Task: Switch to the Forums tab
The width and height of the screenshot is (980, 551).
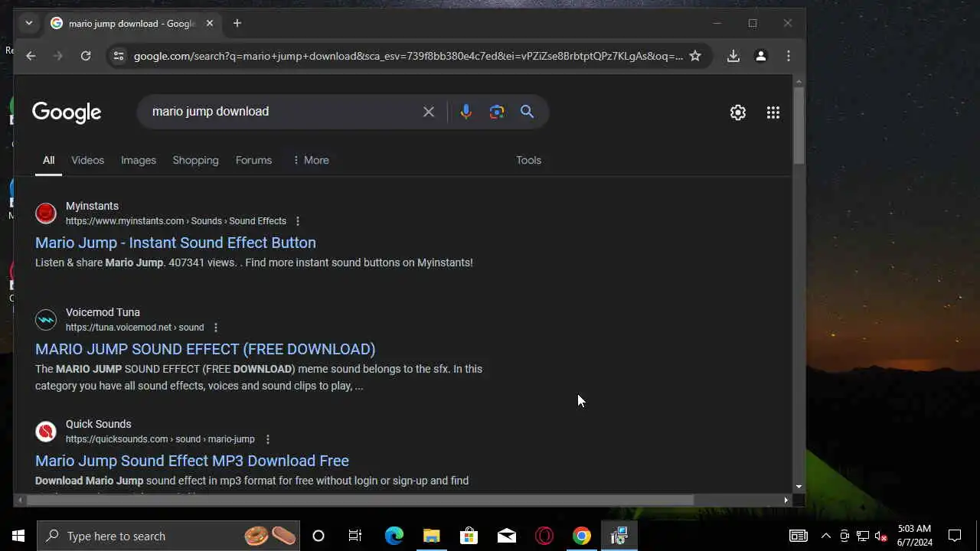Action: 253,160
